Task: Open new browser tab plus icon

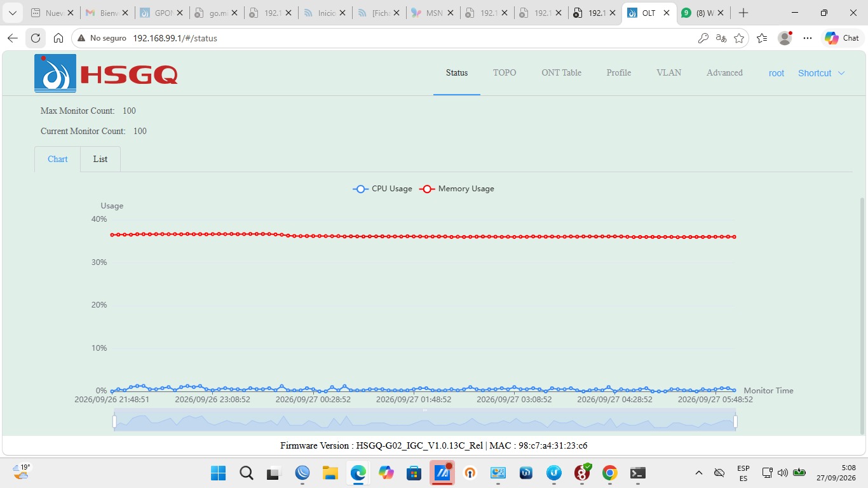Action: [x=743, y=13]
